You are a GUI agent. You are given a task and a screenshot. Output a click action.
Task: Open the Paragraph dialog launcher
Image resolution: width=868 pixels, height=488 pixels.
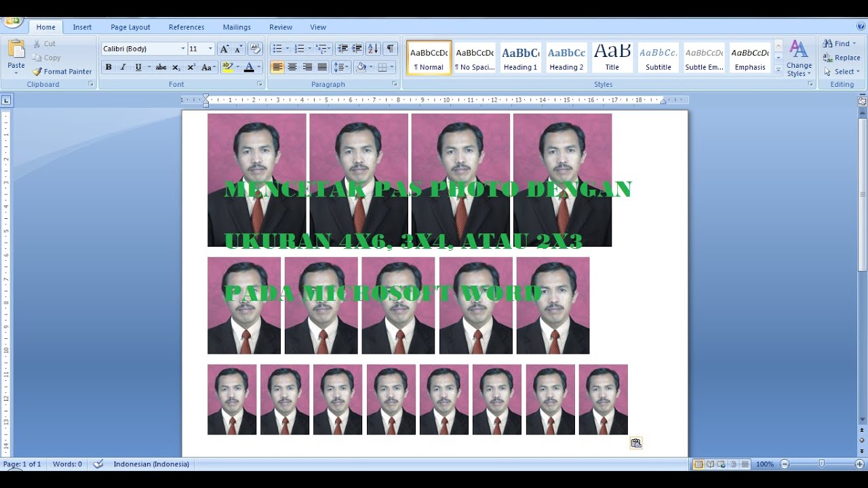pyautogui.click(x=395, y=84)
